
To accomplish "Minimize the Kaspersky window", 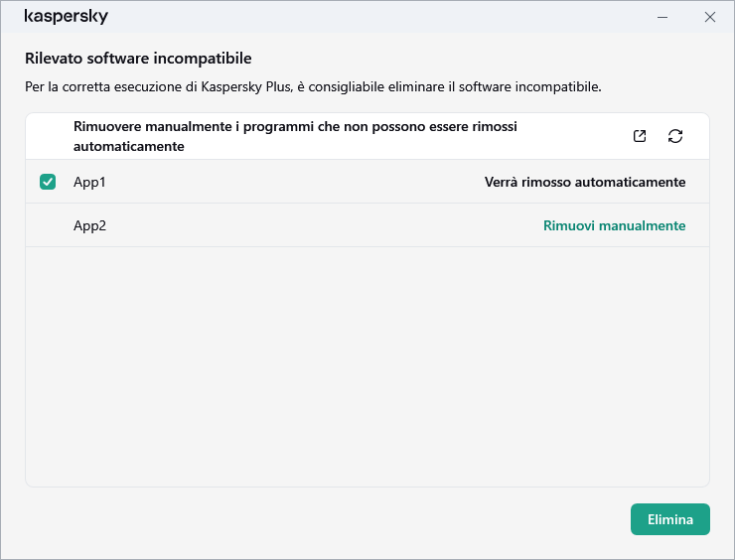I will pos(662,17).
